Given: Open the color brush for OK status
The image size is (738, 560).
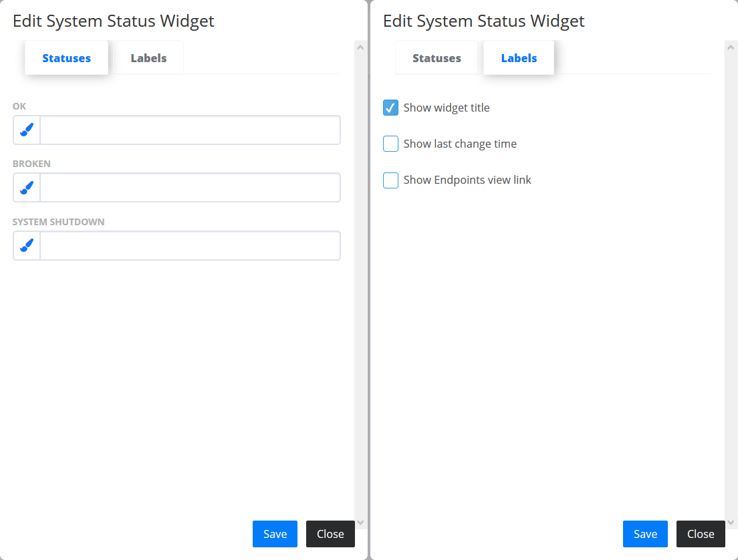Looking at the screenshot, I should 27,130.
